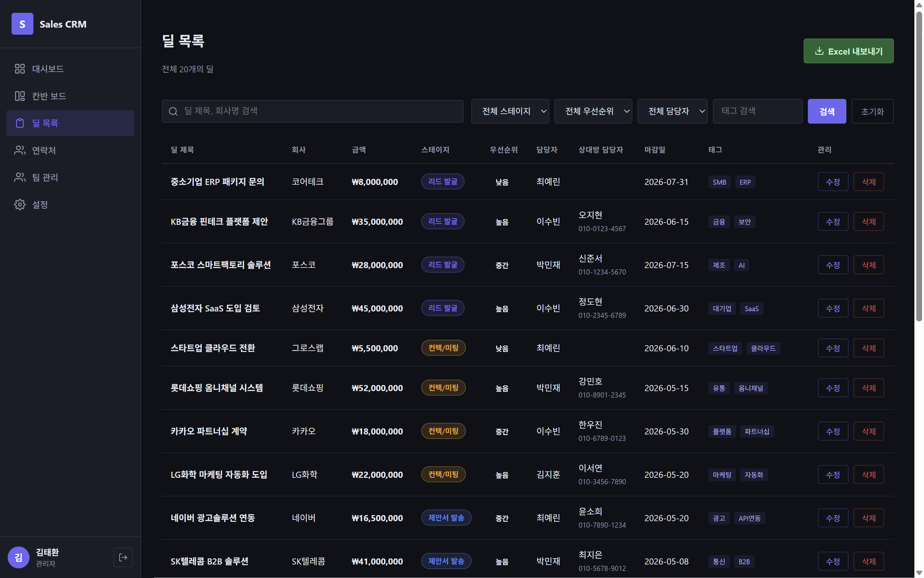Image resolution: width=924 pixels, height=578 pixels.
Task: Click amount ₩52,000,000
Action: click(377, 389)
